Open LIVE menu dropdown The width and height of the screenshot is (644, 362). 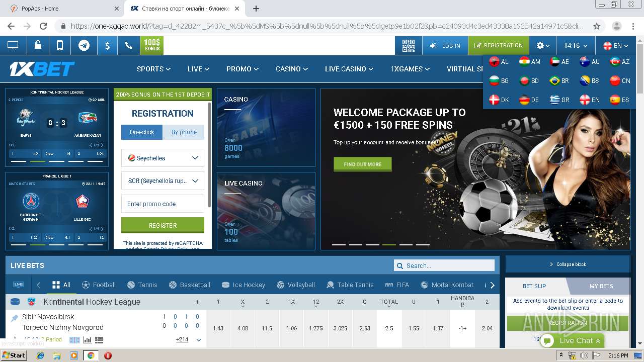[198, 69]
